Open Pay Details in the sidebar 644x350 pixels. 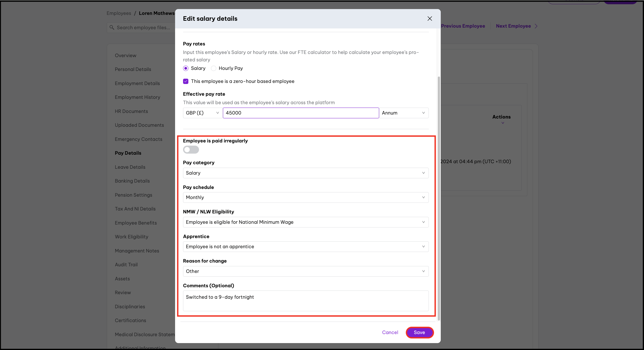[x=128, y=153]
